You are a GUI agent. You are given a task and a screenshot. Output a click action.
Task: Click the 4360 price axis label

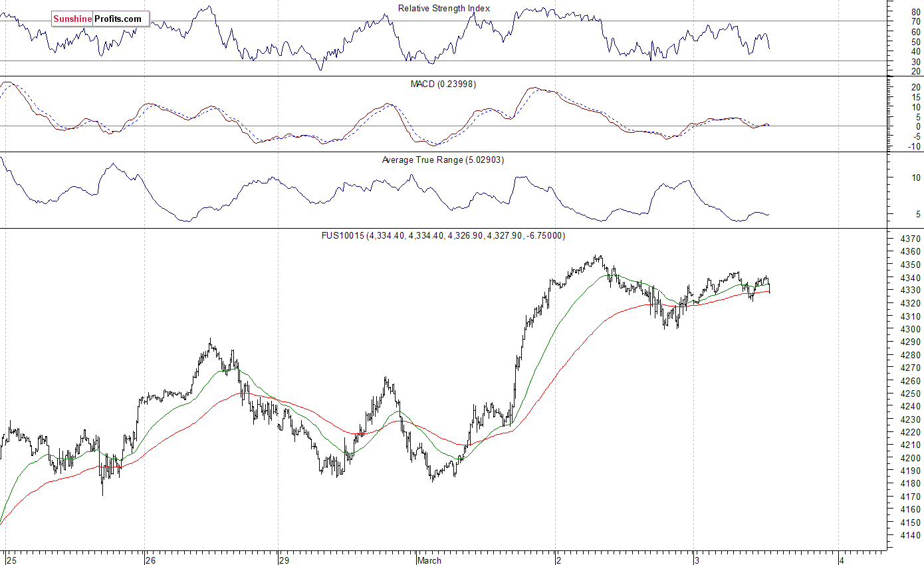(x=910, y=252)
